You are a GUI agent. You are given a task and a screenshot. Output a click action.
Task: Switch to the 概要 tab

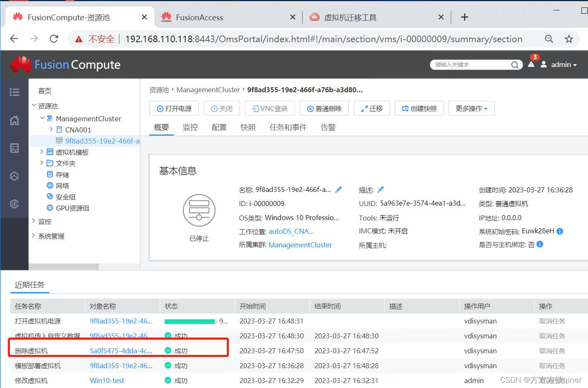(x=161, y=127)
